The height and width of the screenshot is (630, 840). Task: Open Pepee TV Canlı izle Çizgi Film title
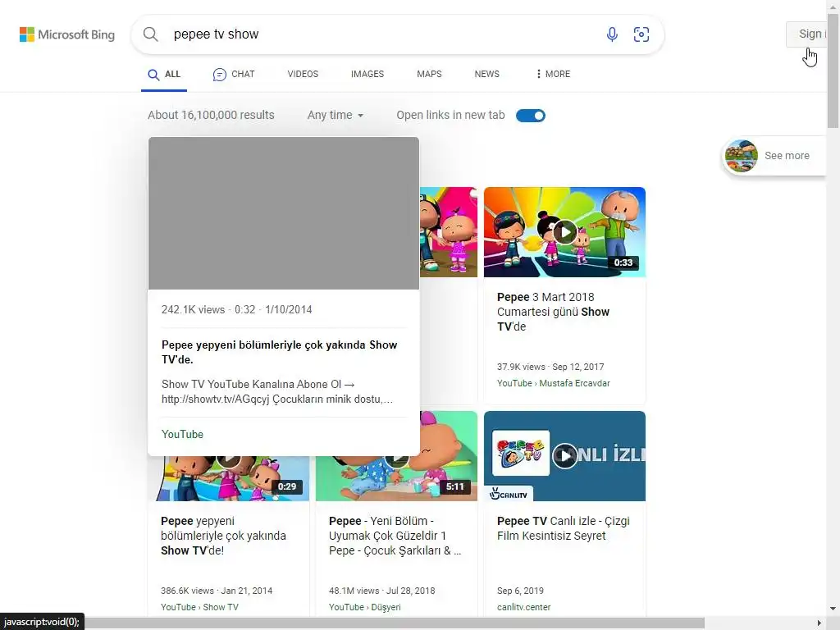click(563, 528)
